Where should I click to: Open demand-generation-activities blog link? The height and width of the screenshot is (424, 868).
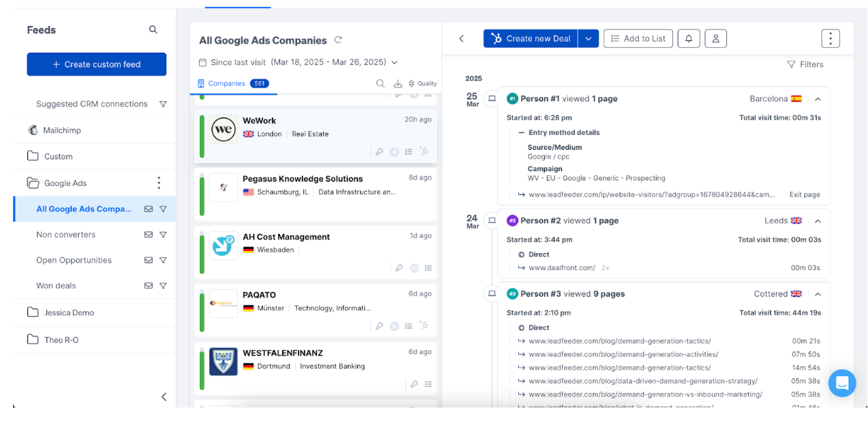pyautogui.click(x=623, y=354)
